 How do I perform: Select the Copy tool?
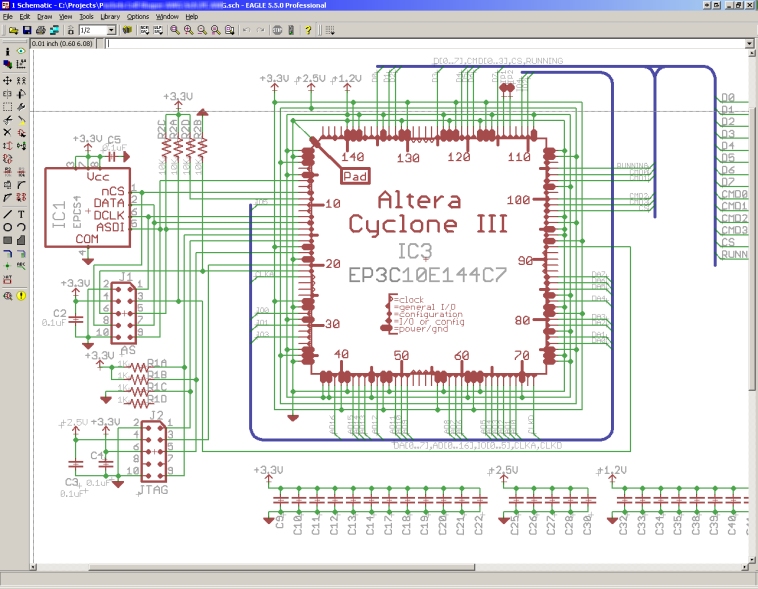21,80
